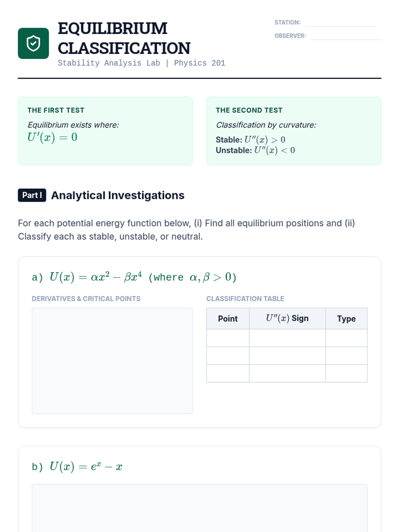Select first row U″(x) Sign cell
The height and width of the screenshot is (532, 399).
(287, 338)
